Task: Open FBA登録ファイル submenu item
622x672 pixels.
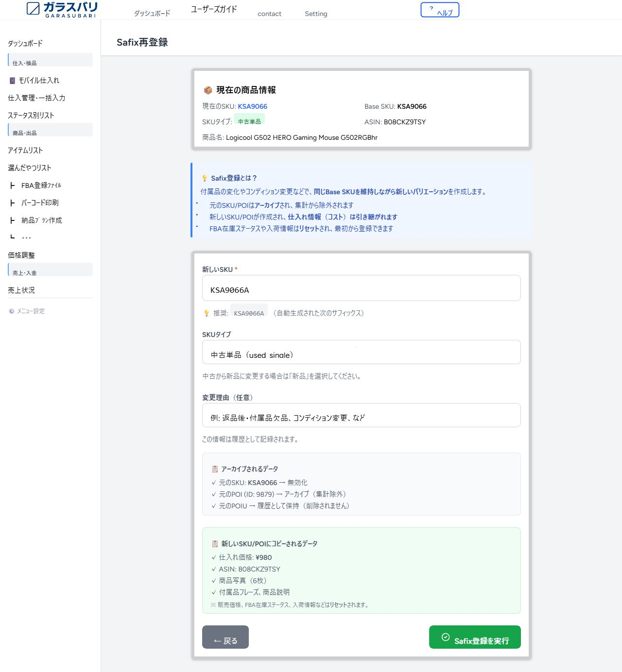Action: click(41, 185)
